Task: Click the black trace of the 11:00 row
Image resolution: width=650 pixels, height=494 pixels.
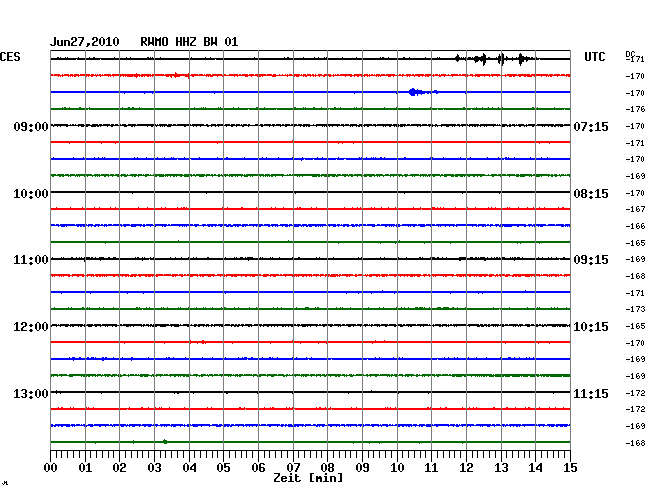Action: tap(310, 259)
